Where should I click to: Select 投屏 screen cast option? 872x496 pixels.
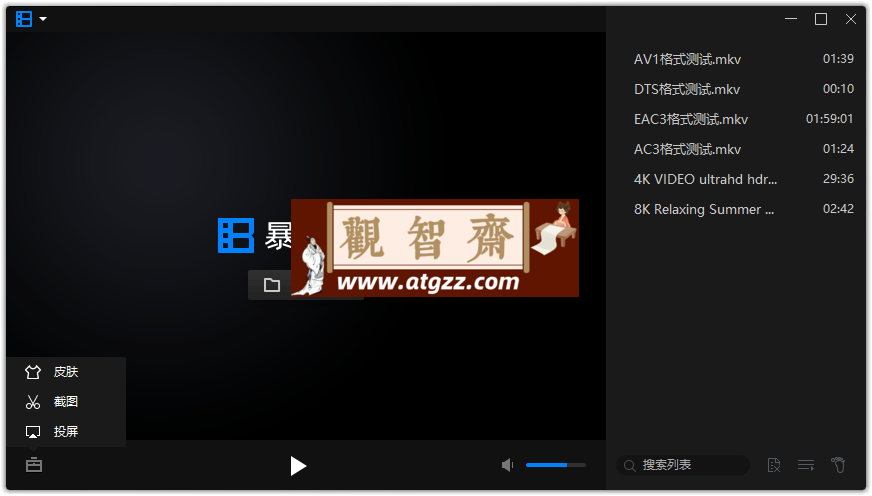pyautogui.click(x=66, y=431)
